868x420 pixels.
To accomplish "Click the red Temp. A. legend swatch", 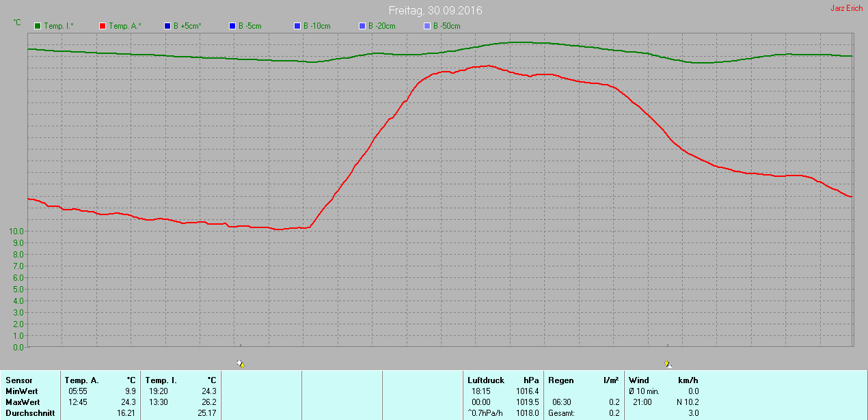I will 103,26.
